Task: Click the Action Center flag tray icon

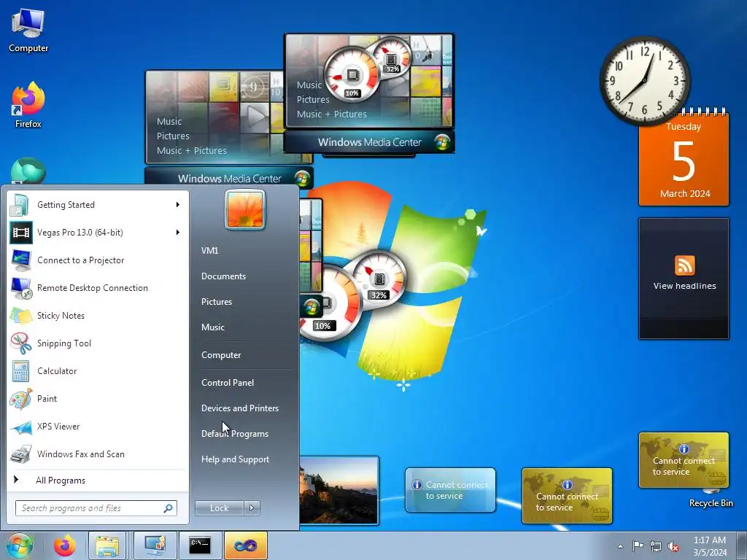Action: coord(638,545)
